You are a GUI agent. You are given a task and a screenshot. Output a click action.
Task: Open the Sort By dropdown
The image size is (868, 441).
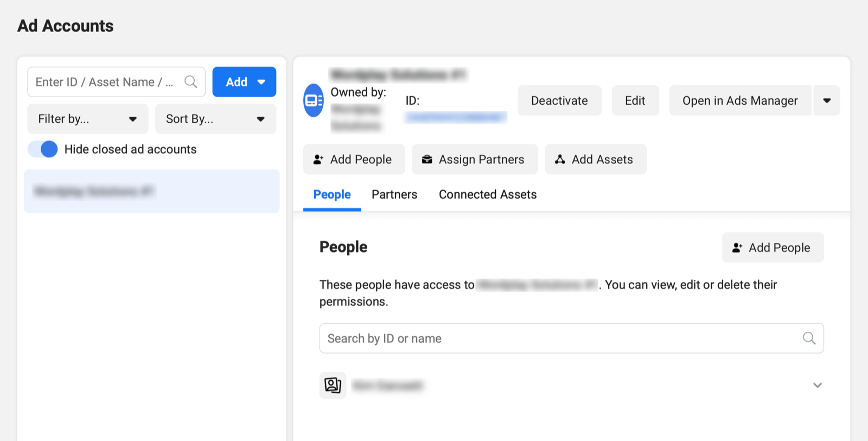tap(215, 119)
